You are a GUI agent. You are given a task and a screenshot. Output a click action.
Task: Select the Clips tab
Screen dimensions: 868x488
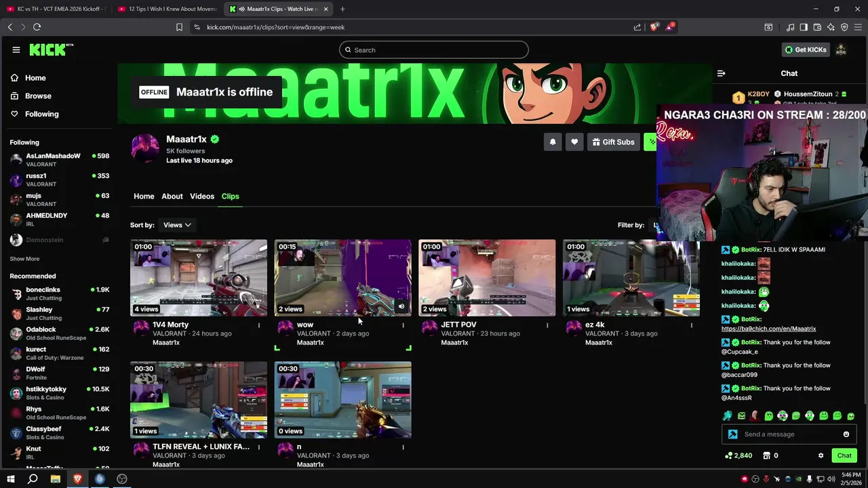click(230, 197)
